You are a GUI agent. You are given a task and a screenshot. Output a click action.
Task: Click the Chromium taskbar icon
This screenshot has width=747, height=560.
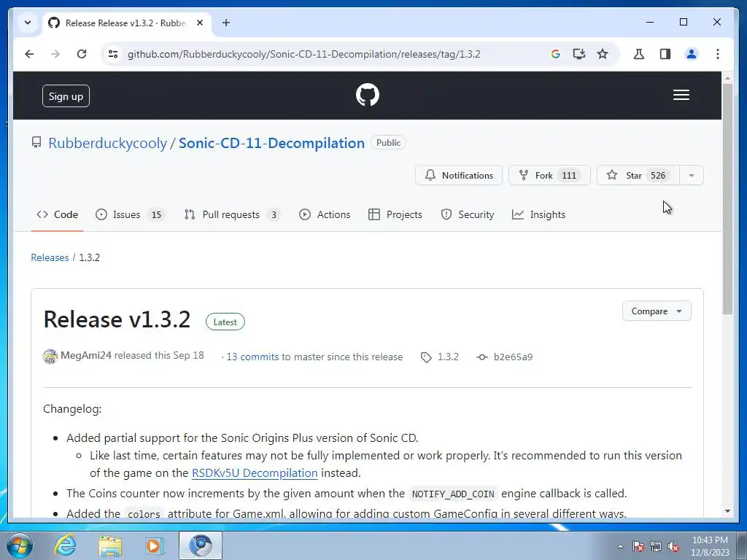pyautogui.click(x=201, y=545)
